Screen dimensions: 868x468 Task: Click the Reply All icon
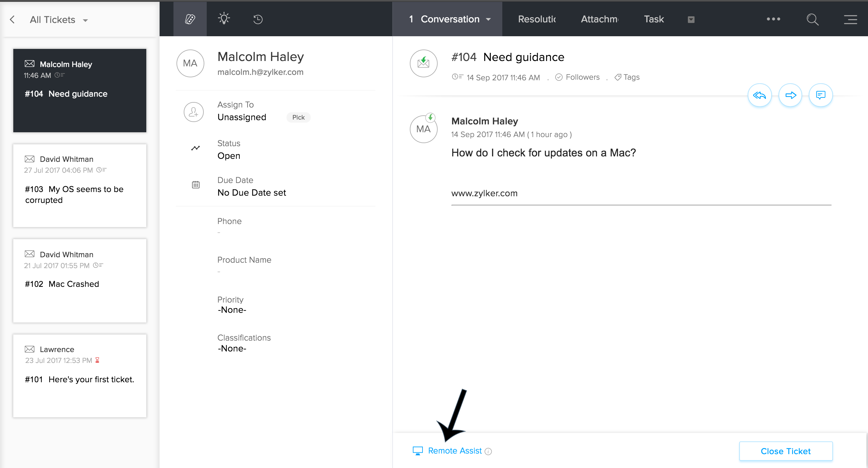[759, 95]
